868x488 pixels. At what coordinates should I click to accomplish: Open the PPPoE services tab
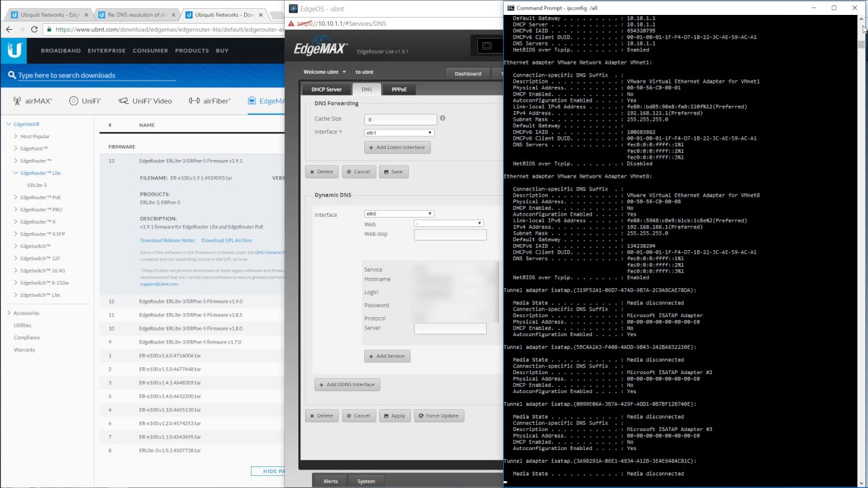pyautogui.click(x=399, y=89)
